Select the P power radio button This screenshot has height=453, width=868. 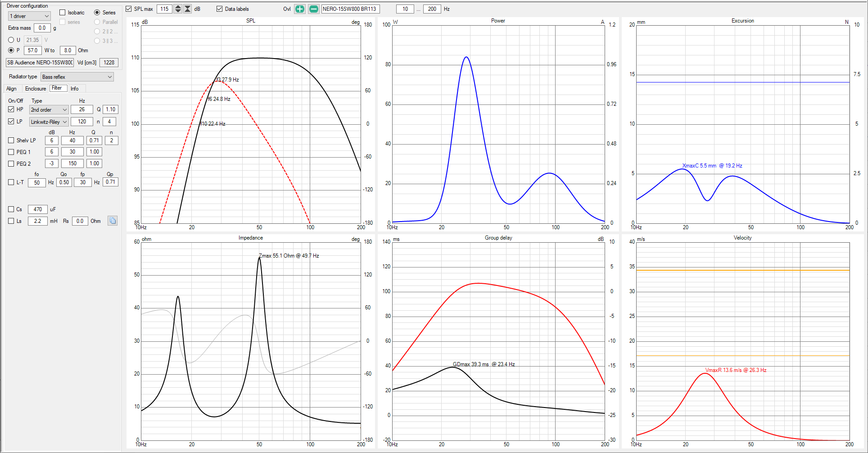[x=11, y=50]
